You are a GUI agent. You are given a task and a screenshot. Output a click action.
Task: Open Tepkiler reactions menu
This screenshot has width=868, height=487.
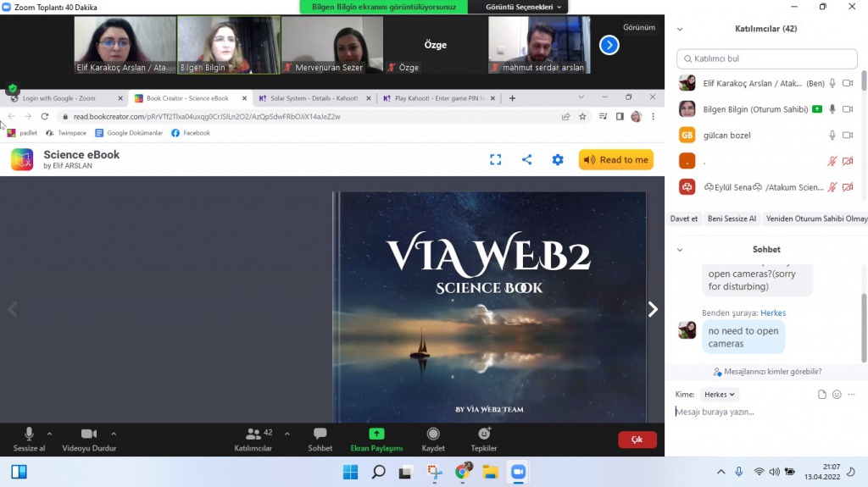(484, 440)
